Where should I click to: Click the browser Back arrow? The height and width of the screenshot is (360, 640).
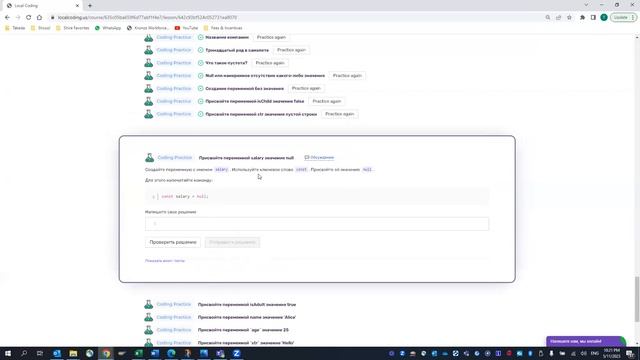pyautogui.click(x=7, y=18)
